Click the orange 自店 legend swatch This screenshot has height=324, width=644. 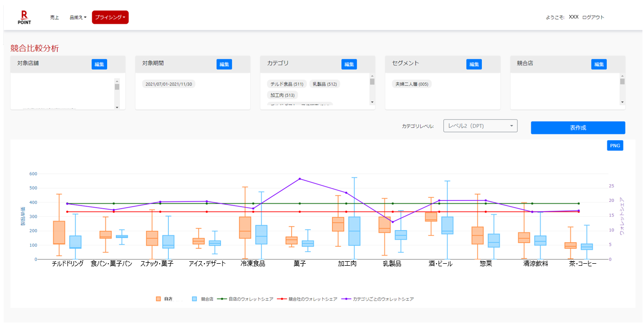pyautogui.click(x=159, y=299)
